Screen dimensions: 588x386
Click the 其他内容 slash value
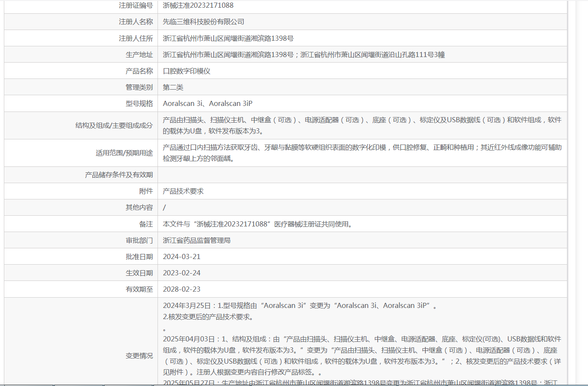pos(164,207)
